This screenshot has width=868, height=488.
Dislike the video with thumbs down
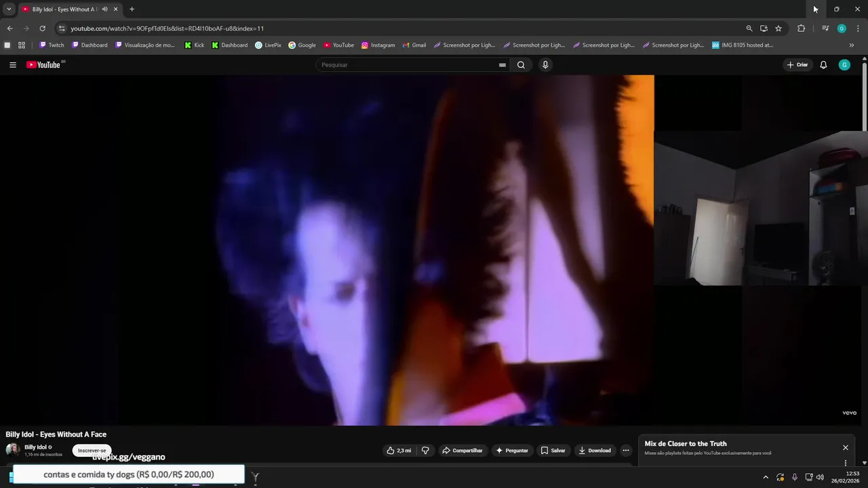pos(425,450)
